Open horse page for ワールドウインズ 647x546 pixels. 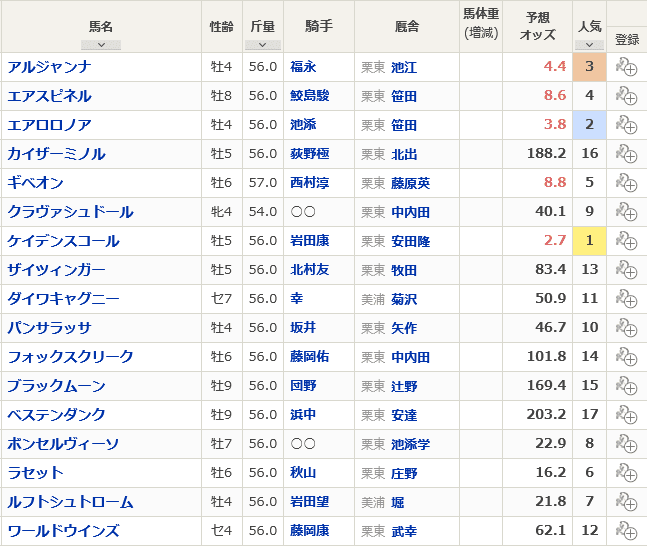[x=63, y=530]
